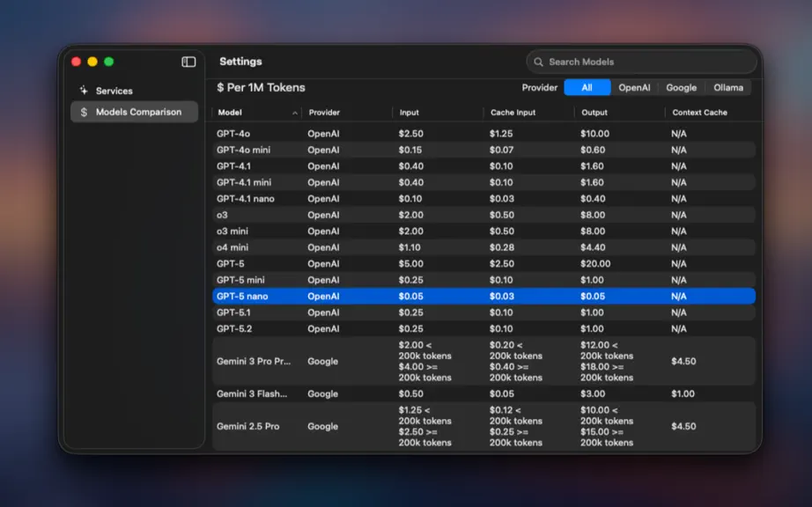Select Models Comparison in the sidebar

click(134, 112)
